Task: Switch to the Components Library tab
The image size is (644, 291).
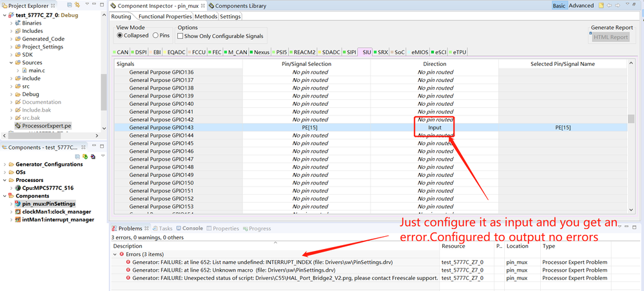Action: [237, 6]
